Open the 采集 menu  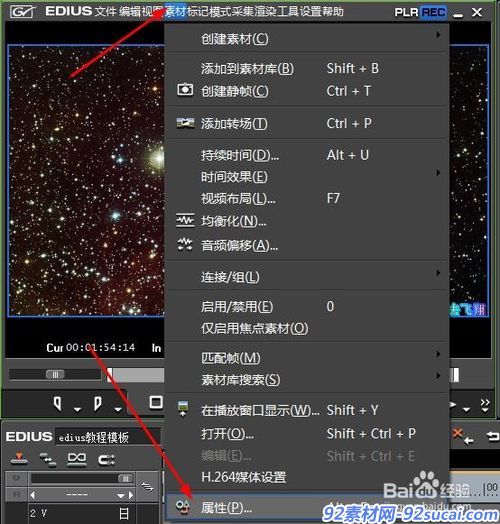(x=243, y=12)
